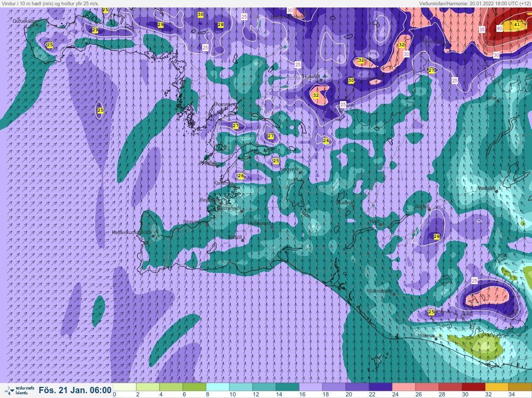The image size is (532, 398).
Task: Click the Hólmsheiði station label
Action: (229, 208)
